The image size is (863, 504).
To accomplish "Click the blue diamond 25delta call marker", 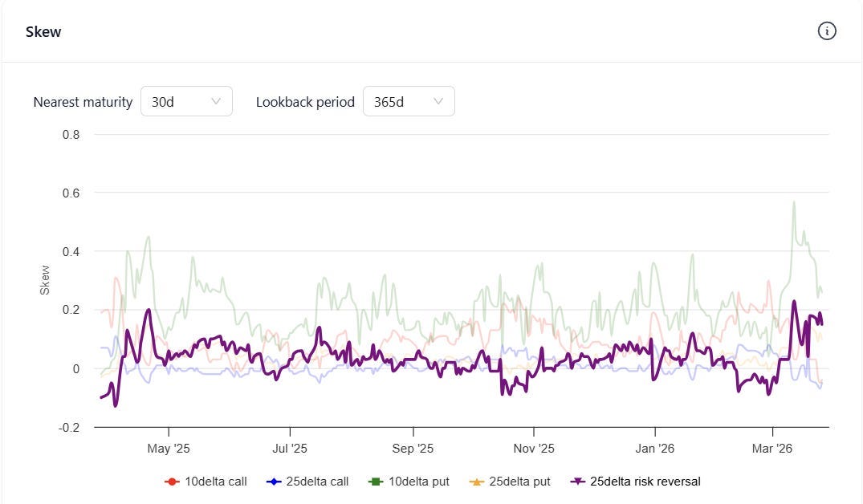I will tap(272, 482).
